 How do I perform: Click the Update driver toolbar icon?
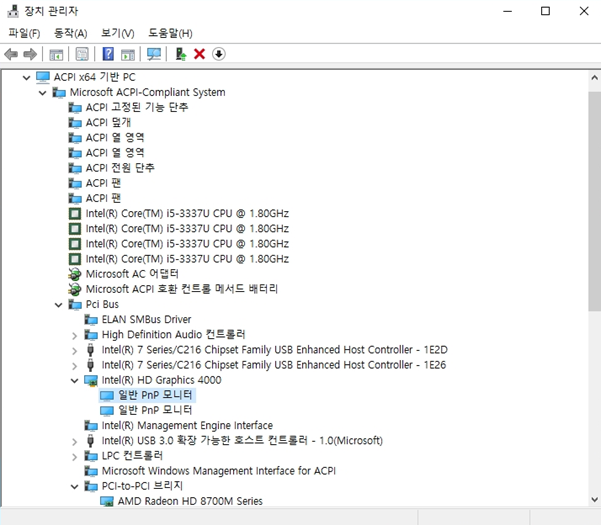[181, 54]
